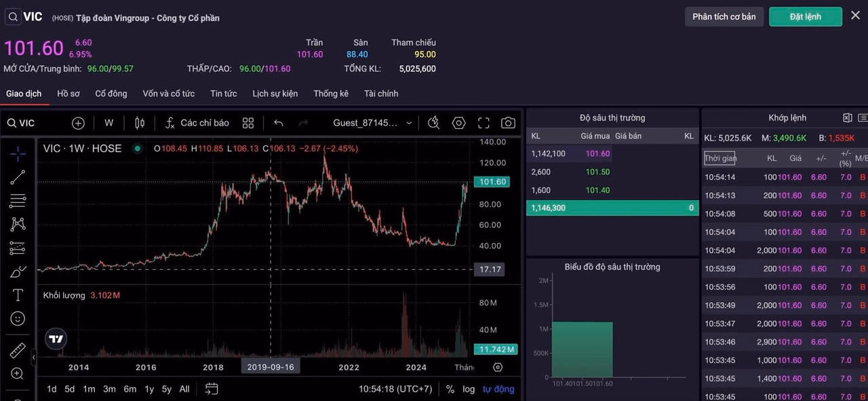Click the compare symbol plus icon
The image size is (868, 401).
click(78, 123)
